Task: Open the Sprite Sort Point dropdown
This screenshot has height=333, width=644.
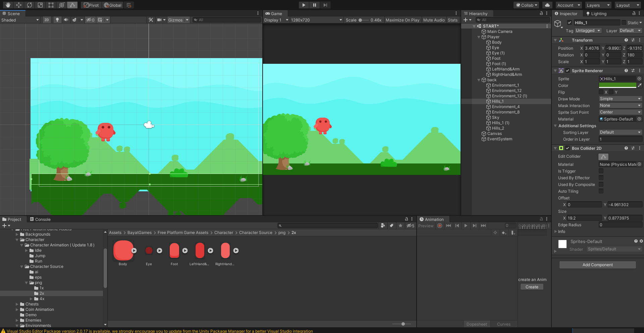Action: (x=621, y=112)
